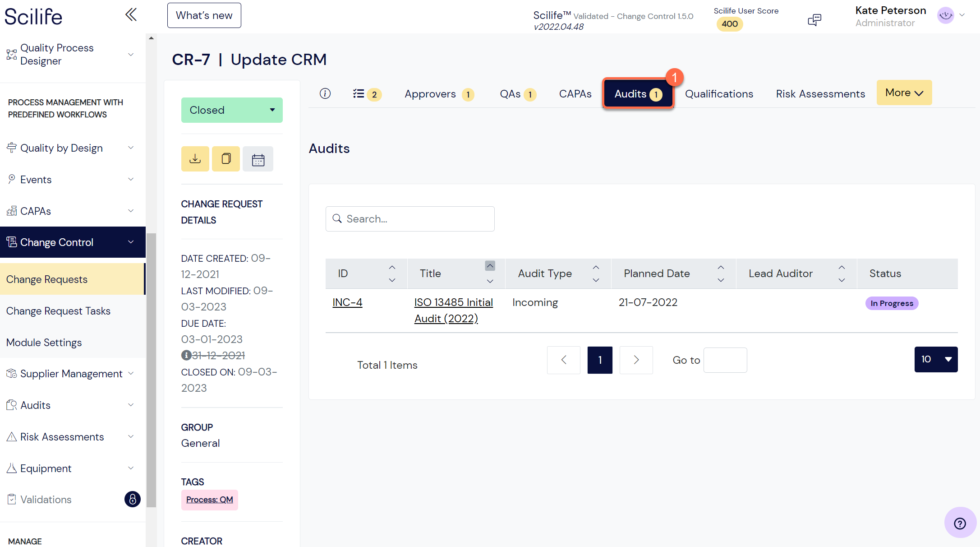Expand user account menu chevron
Screen dimensions: 980x547
962,15
